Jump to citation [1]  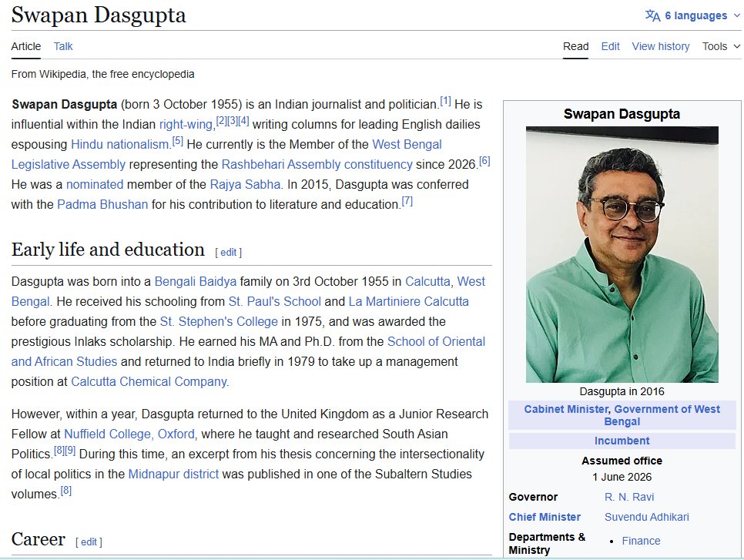[x=445, y=101]
